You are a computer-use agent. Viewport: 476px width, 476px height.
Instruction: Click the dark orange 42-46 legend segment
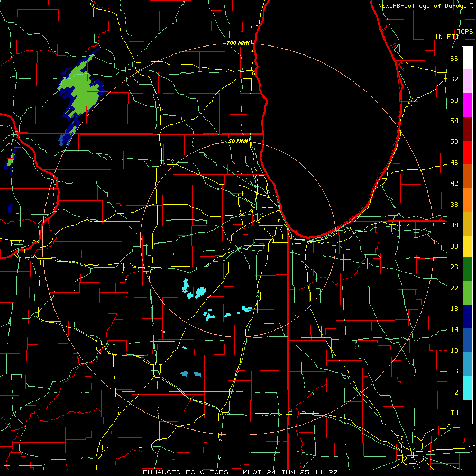tap(467, 176)
